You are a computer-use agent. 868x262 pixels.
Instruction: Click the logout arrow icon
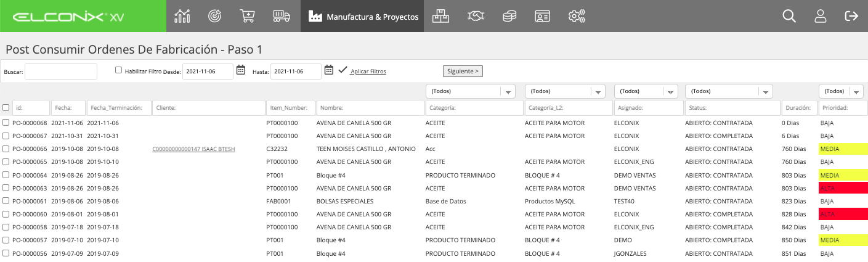coord(851,16)
